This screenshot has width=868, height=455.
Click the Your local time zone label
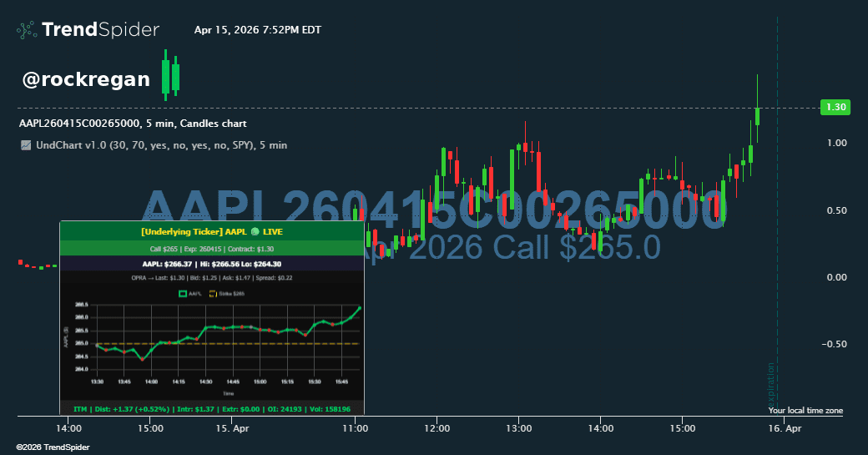[805, 410]
